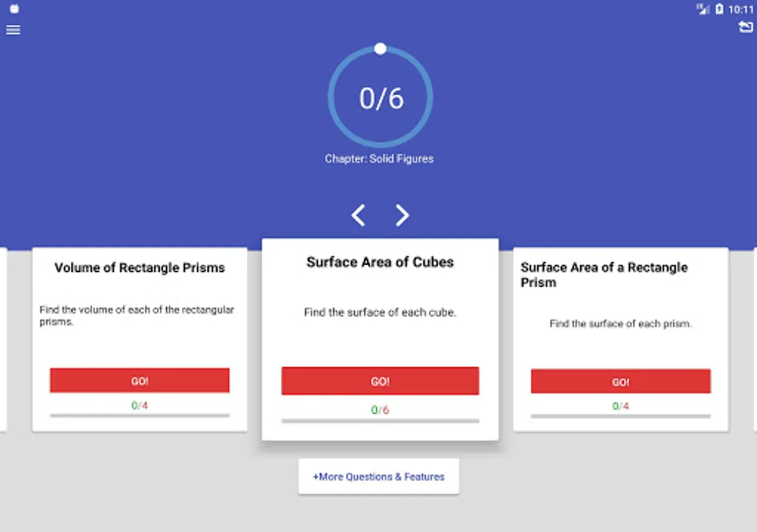Click progress bar on Volume of Rectangle Prisms card
757x532 pixels.
point(140,416)
